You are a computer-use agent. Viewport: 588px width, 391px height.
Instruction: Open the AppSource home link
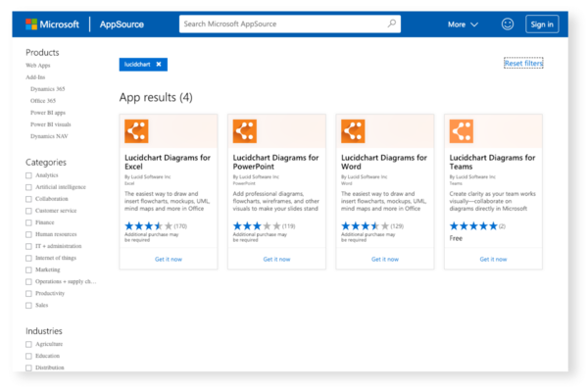click(x=122, y=24)
